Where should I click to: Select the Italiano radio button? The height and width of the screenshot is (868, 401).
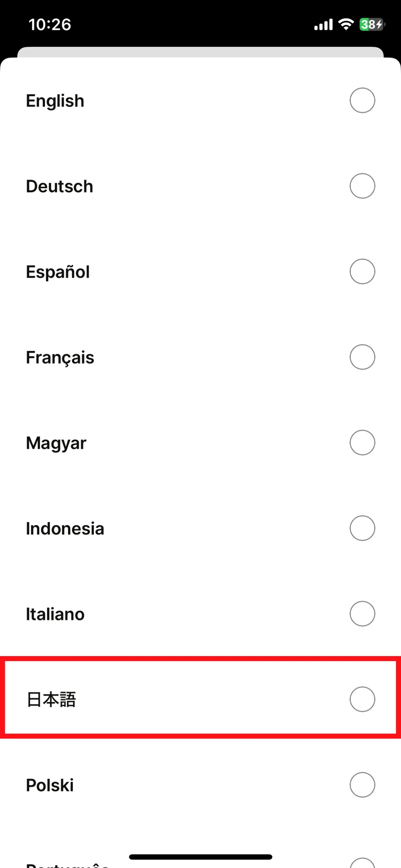click(x=362, y=614)
